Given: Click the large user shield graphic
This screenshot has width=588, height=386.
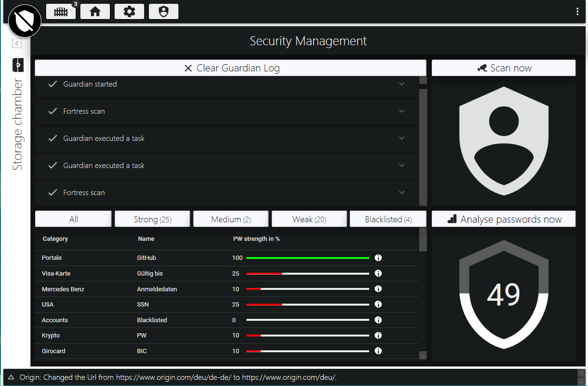Looking at the screenshot, I should 503,141.
